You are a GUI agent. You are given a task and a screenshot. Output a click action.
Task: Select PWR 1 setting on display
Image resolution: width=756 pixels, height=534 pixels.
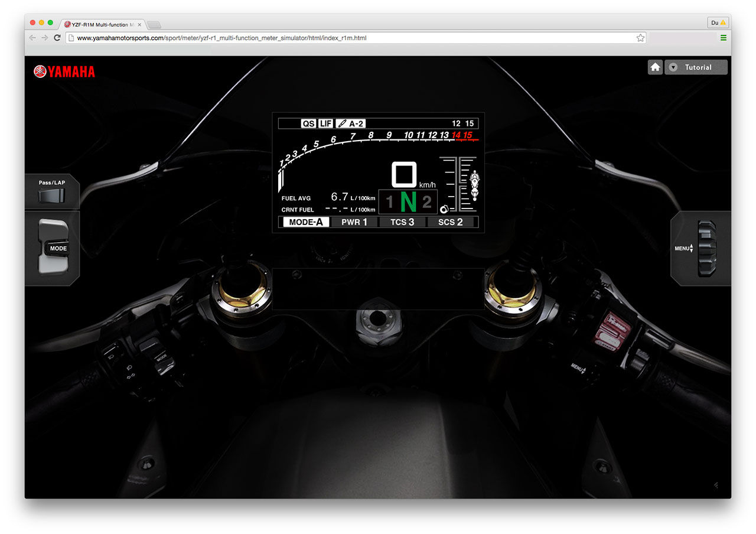pyautogui.click(x=354, y=222)
